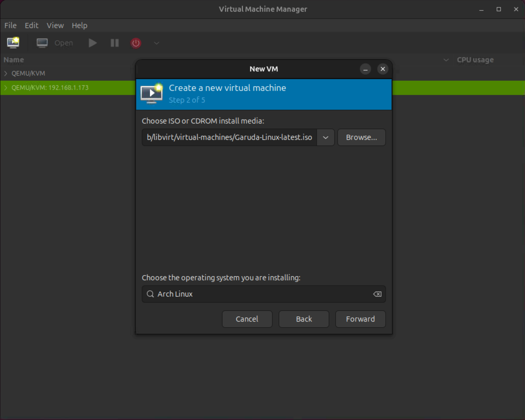Screen dimensions: 525x420
Task: Open the shutdown options dropdown arrow
Action: coord(156,43)
